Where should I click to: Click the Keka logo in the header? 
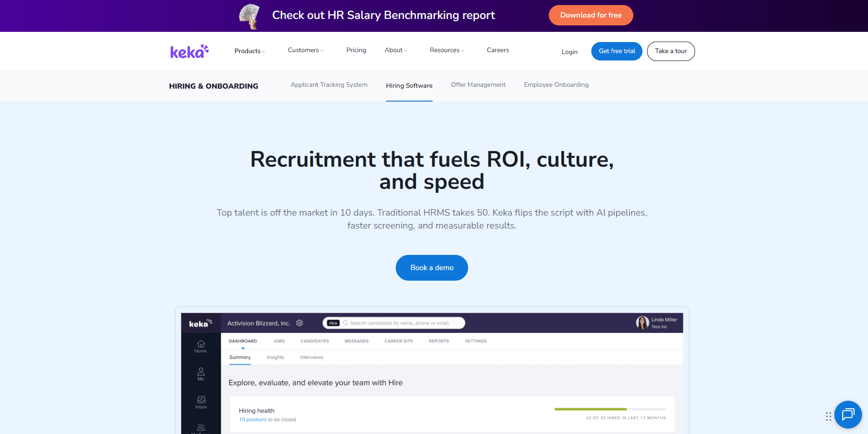(x=190, y=51)
